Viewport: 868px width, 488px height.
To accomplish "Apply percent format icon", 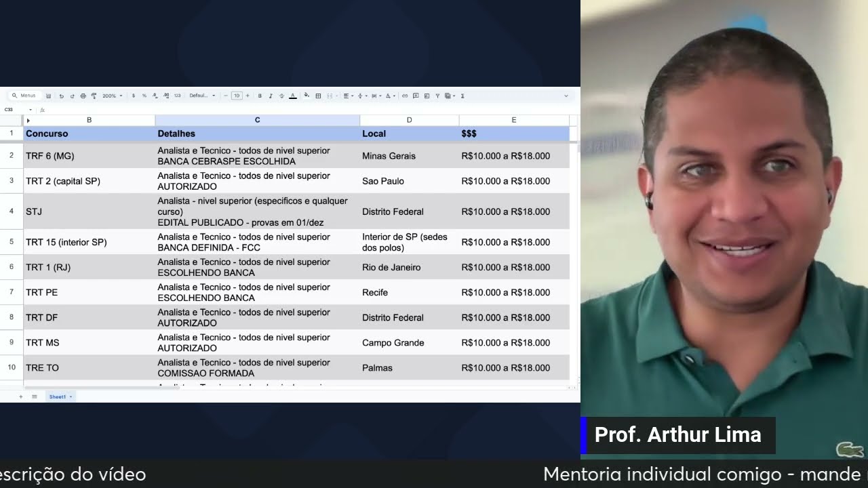I will click(144, 96).
